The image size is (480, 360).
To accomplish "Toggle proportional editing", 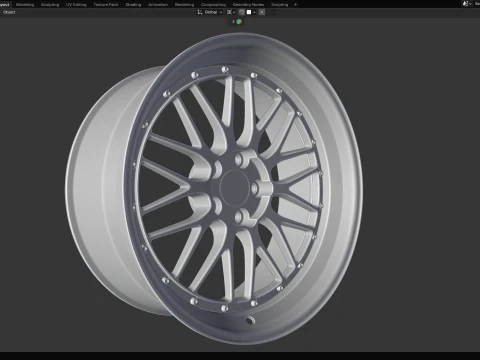I will (x=262, y=12).
